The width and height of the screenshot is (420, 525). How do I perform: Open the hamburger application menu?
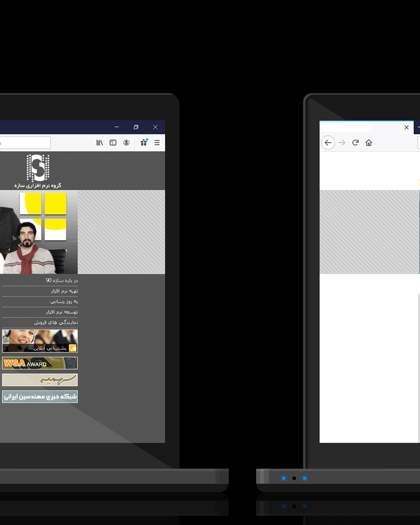pyautogui.click(x=157, y=143)
